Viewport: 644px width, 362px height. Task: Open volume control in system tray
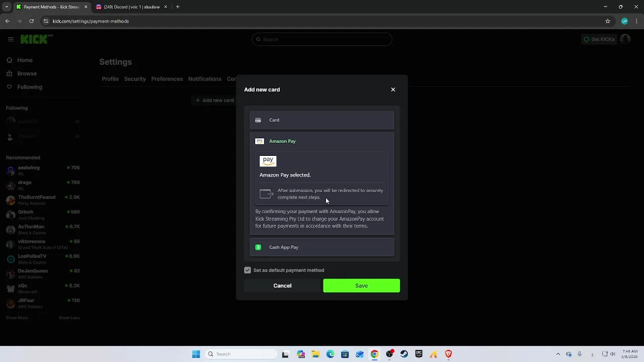click(x=614, y=354)
